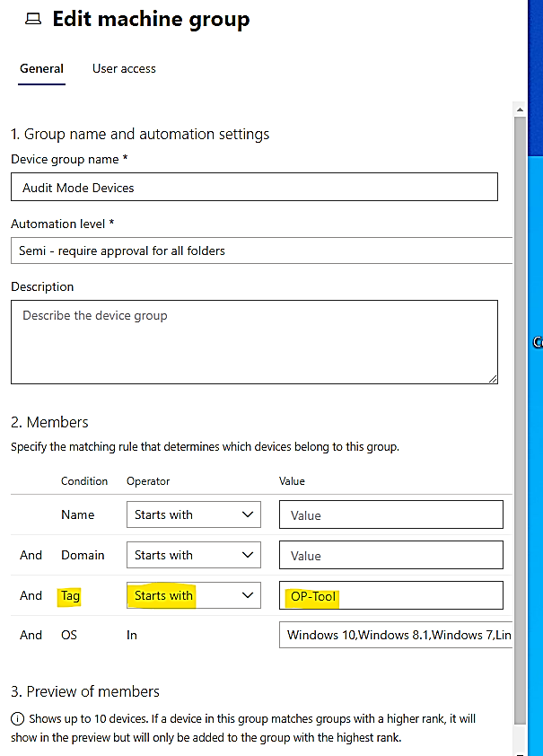Image resolution: width=543 pixels, height=756 pixels.
Task: Open the Tag operator Starts with dropdown
Action: click(x=194, y=595)
